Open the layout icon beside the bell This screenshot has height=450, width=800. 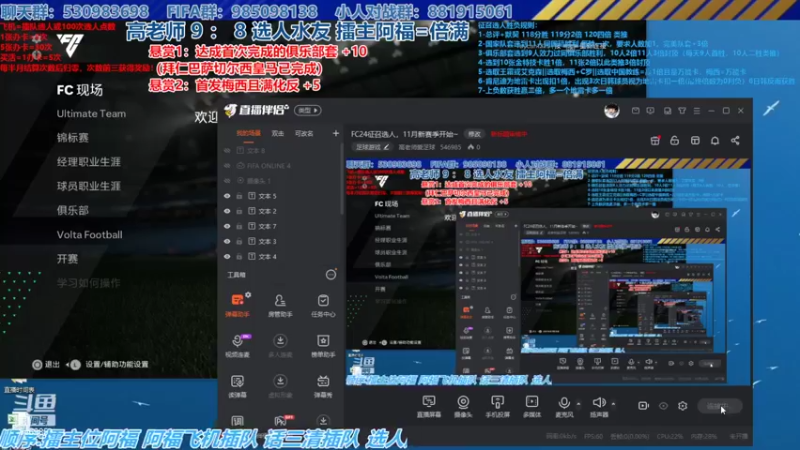tap(695, 140)
